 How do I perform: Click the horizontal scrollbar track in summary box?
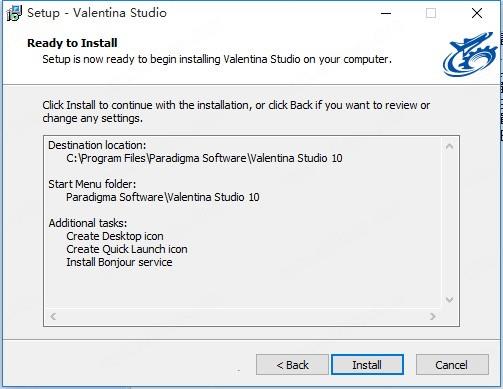pyautogui.click(x=243, y=316)
